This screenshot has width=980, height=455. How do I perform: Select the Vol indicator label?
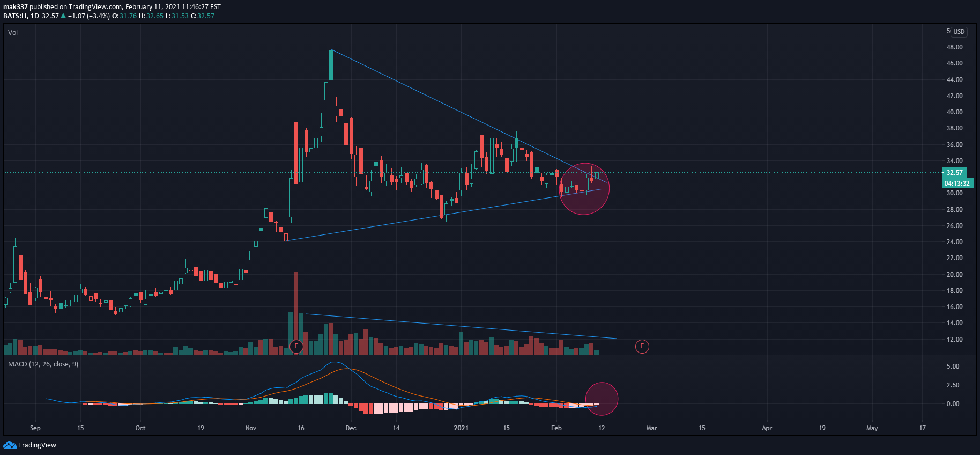pos(13,32)
